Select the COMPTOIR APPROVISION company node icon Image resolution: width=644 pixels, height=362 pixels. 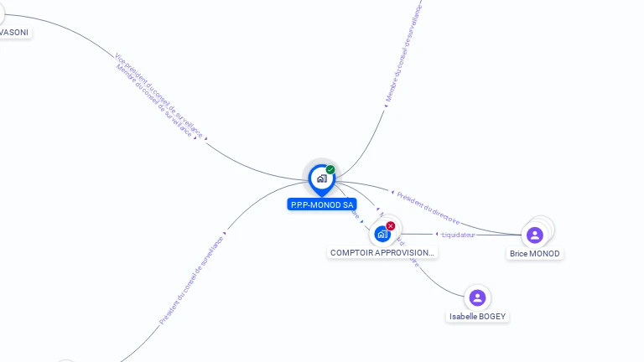coord(382,235)
